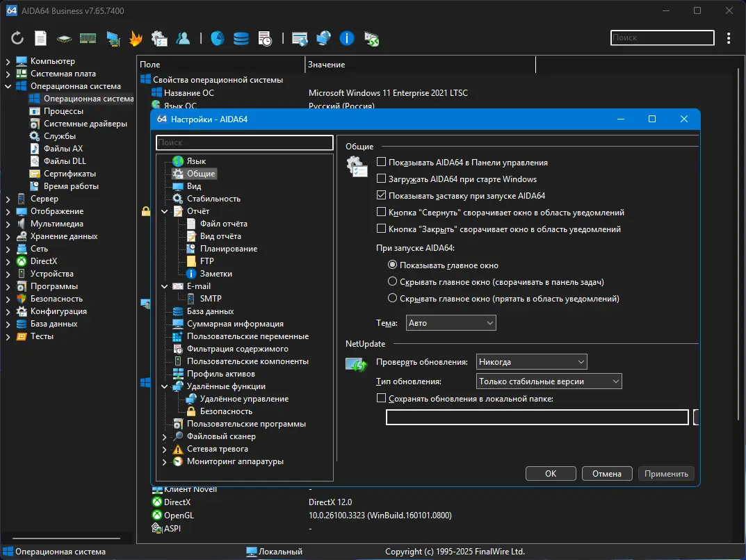
Task: Click the flame stability test toolbar icon
Action: pyautogui.click(x=136, y=38)
